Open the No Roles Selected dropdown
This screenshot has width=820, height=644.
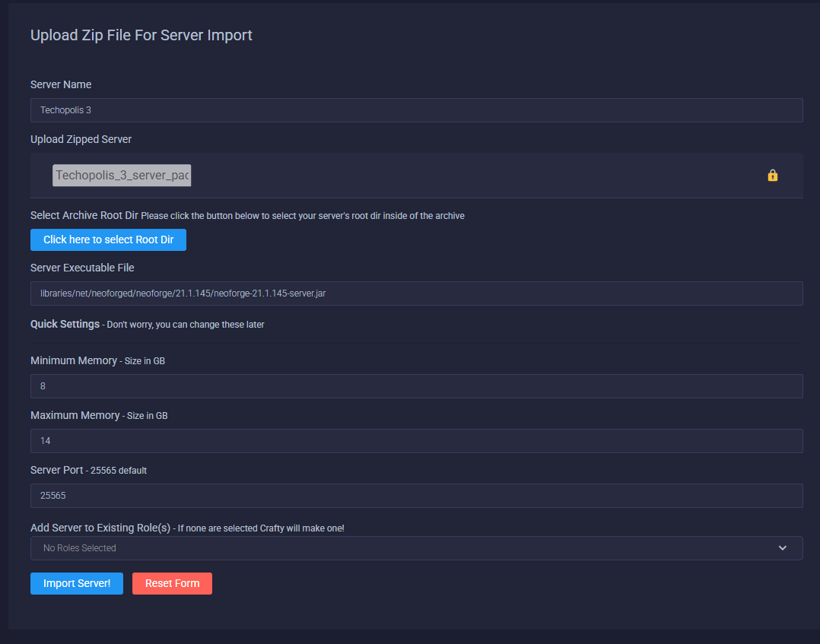click(x=415, y=548)
